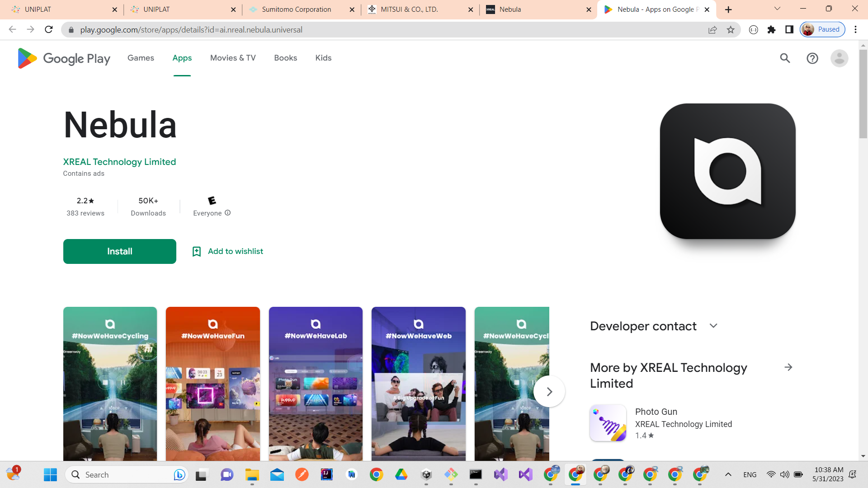Viewport: 868px width, 488px height.
Task: Open the Google Play search
Action: point(785,58)
